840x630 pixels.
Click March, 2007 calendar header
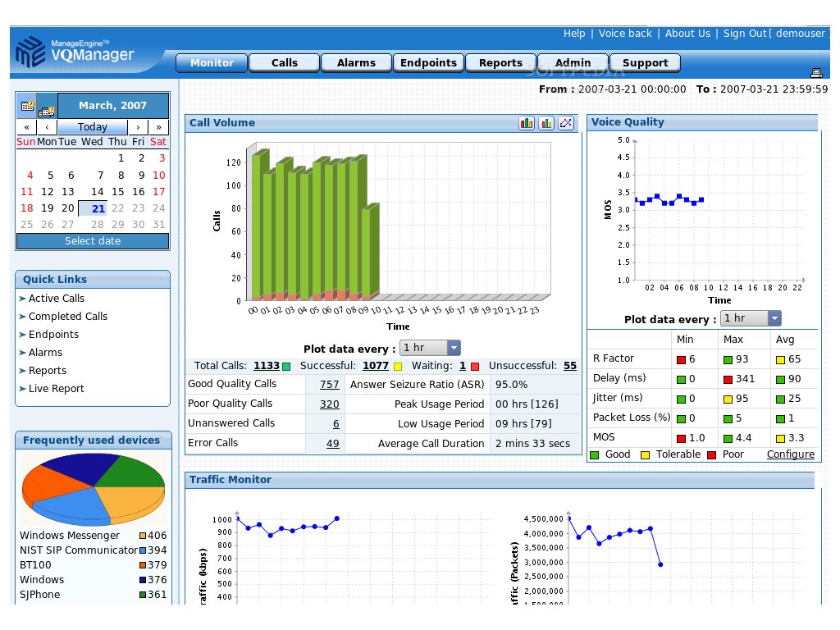pyautogui.click(x=112, y=106)
